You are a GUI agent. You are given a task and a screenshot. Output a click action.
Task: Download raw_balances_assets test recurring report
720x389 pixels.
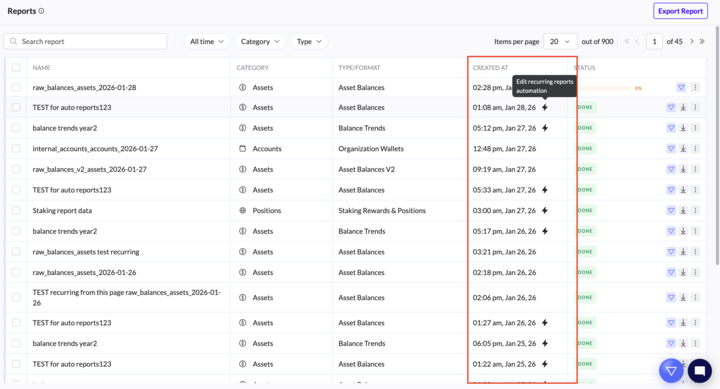click(683, 252)
